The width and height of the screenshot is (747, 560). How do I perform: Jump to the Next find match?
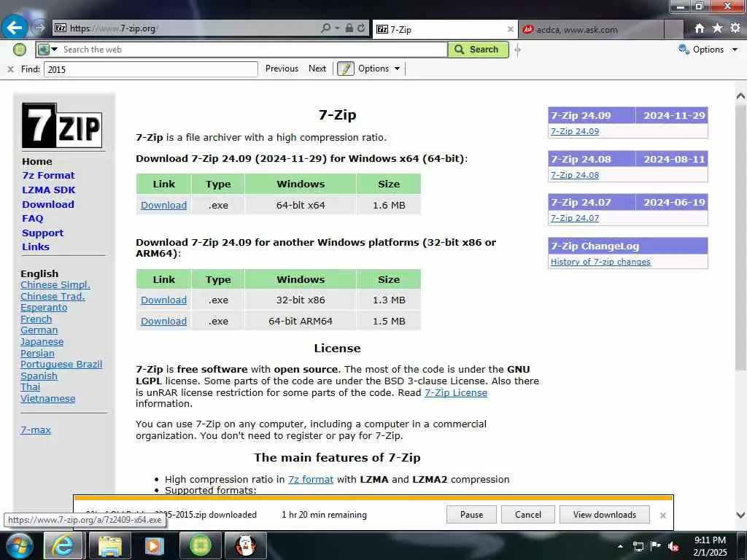[x=317, y=69]
